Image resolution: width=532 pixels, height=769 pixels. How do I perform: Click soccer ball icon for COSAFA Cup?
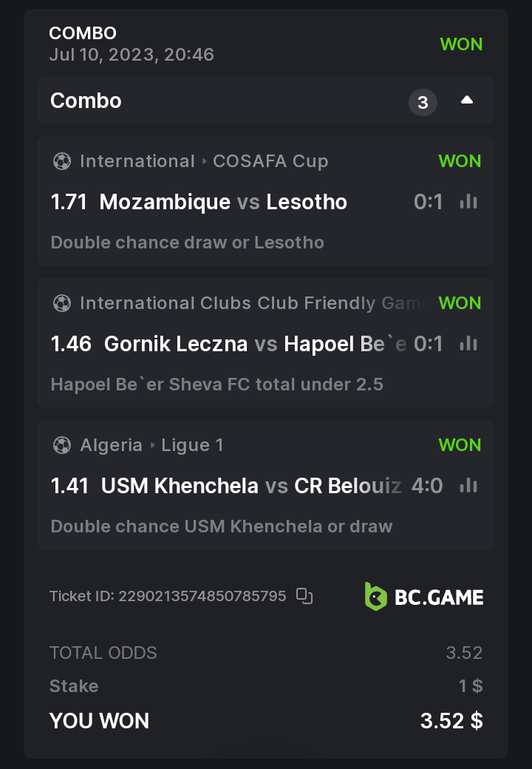coord(62,161)
